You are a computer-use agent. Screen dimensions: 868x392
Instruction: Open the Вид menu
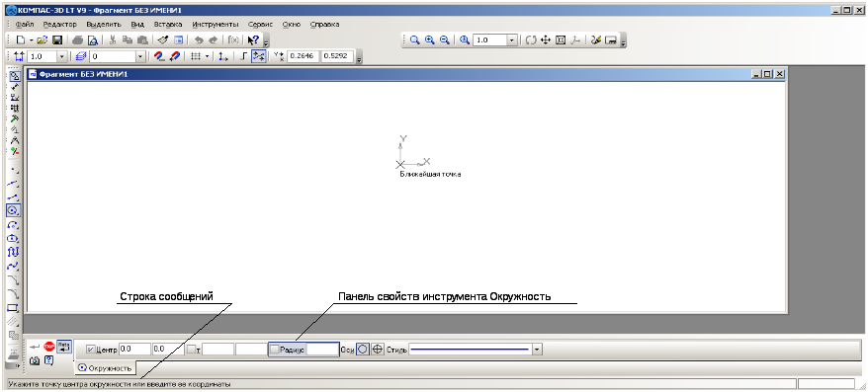point(137,25)
